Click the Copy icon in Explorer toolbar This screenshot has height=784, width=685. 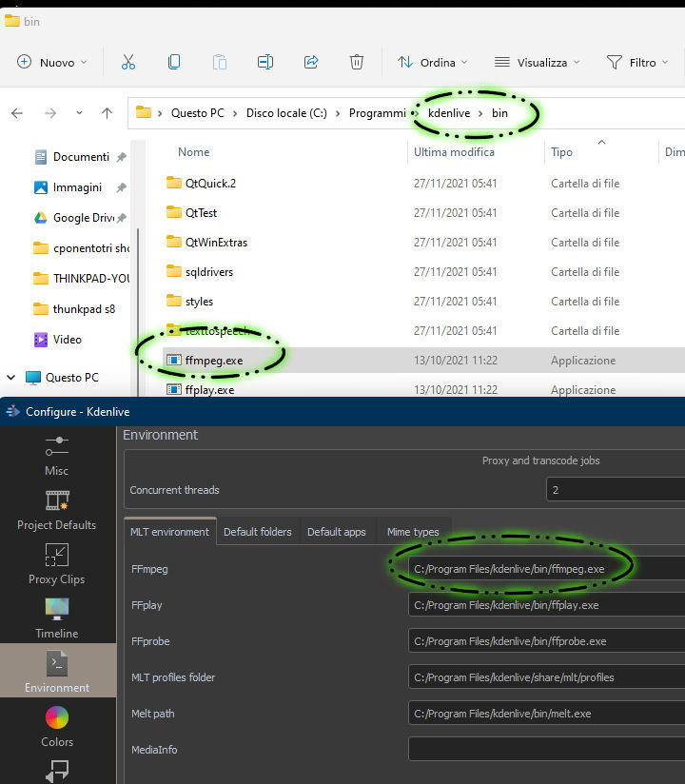click(x=174, y=62)
